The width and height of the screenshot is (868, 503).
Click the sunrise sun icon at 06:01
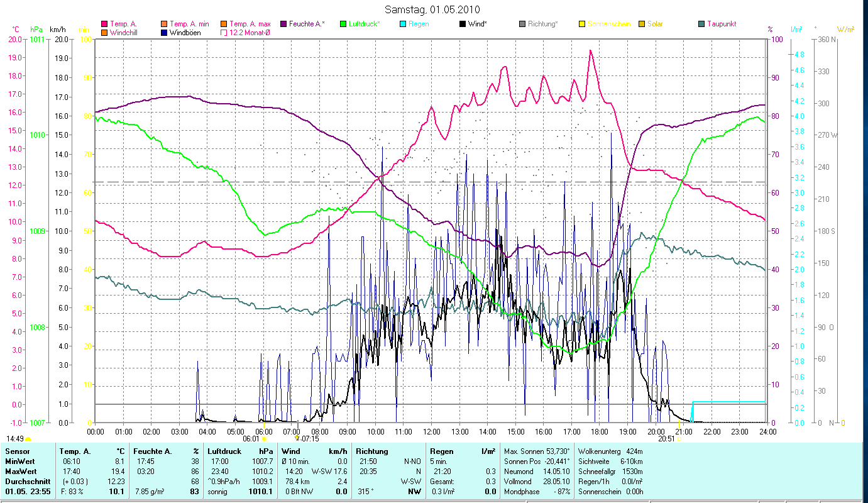coord(265,439)
